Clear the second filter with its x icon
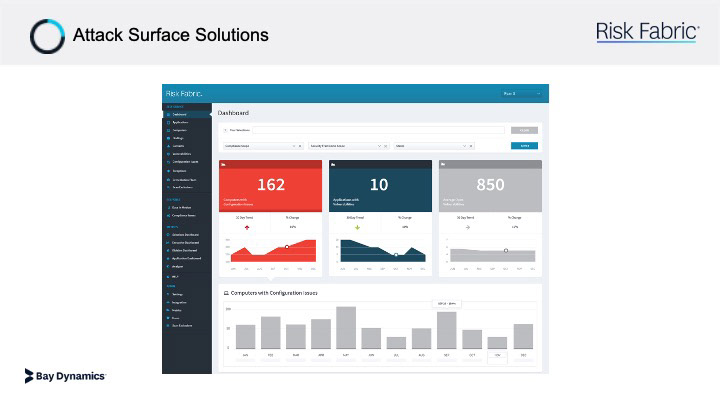Screen dimensions: 720x405 pos(386,146)
